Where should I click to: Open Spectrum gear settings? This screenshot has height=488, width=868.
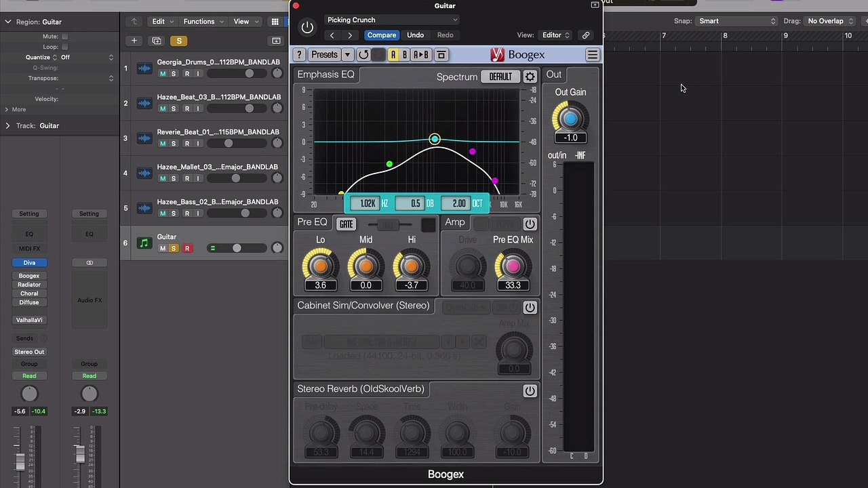(x=530, y=77)
